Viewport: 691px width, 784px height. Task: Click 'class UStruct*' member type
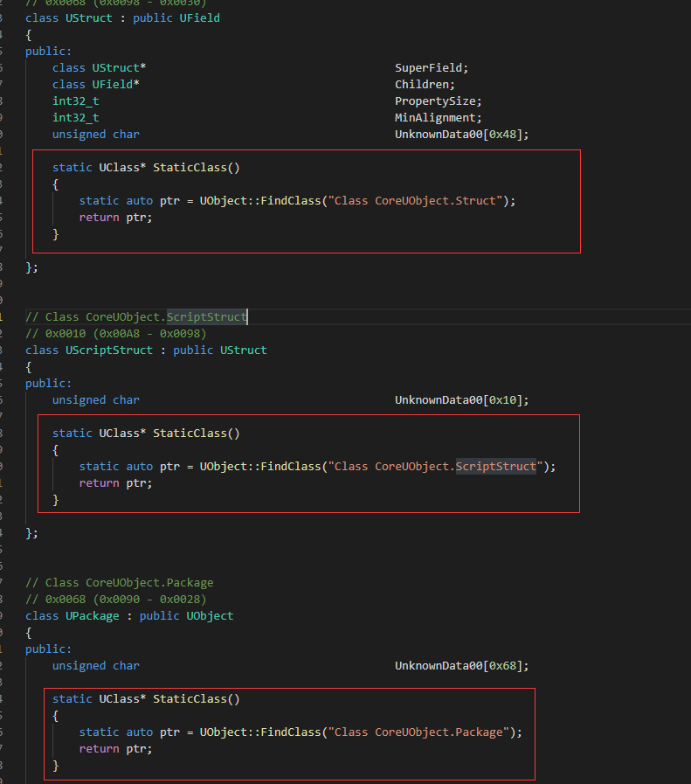tap(99, 68)
